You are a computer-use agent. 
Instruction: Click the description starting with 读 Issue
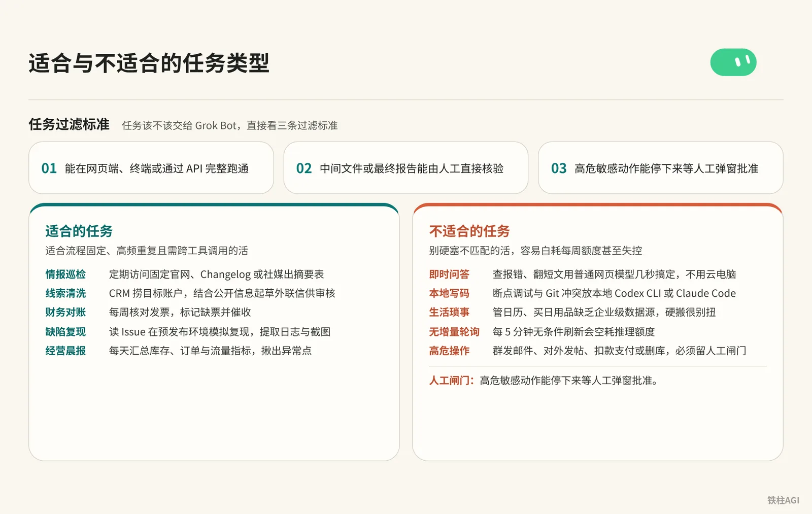[220, 332]
